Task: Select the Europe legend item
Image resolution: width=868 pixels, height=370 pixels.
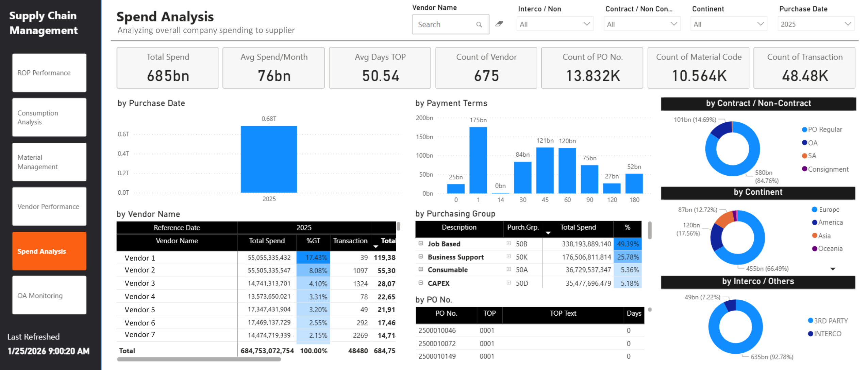Action: click(x=825, y=210)
